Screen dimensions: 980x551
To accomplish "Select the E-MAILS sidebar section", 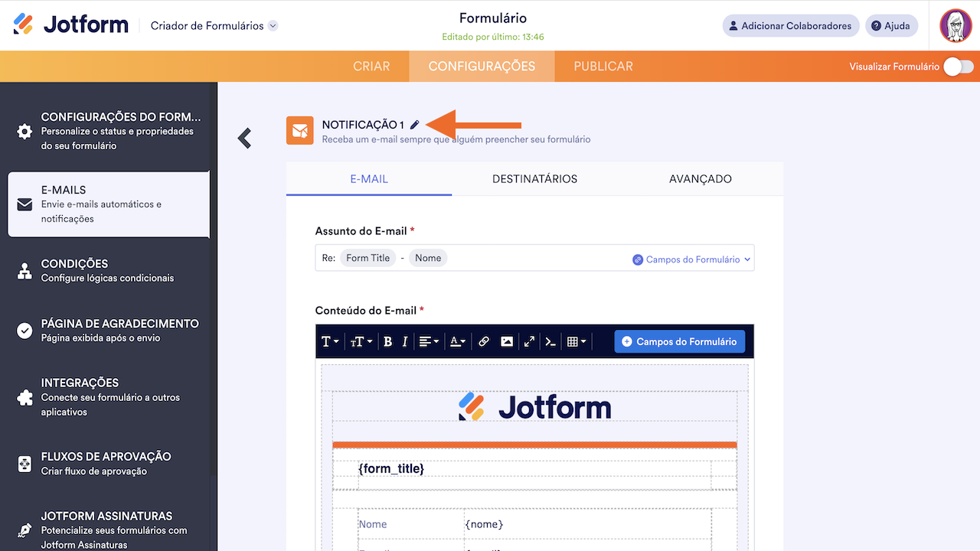I will 109,204.
